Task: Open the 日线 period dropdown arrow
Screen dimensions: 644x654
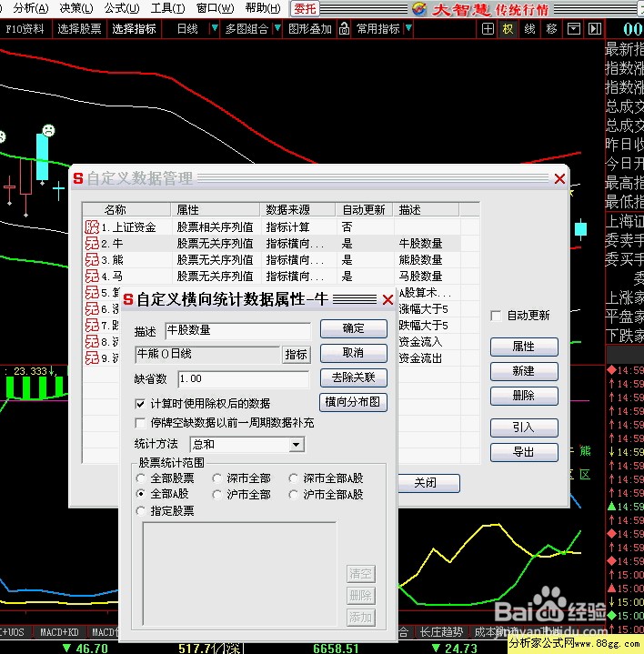Action: click(215, 28)
